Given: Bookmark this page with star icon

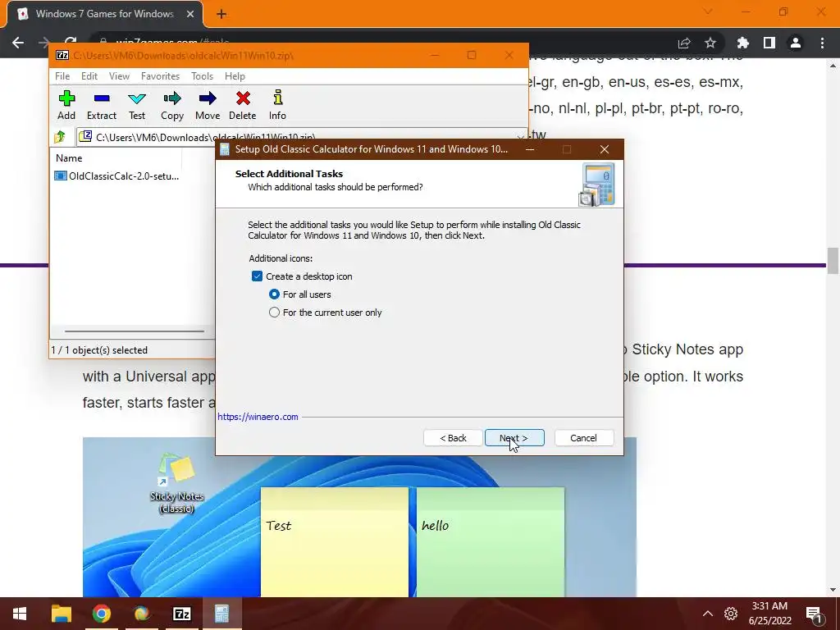Looking at the screenshot, I should [710, 43].
